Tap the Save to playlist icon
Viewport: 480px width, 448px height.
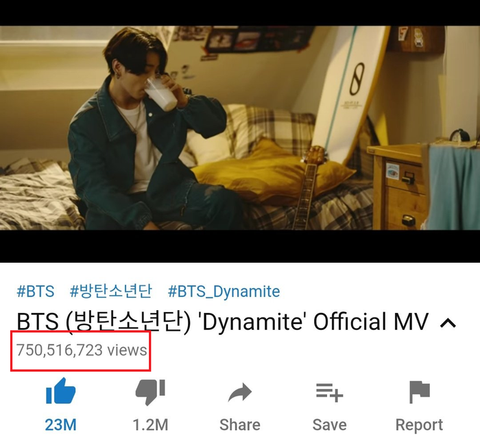[x=329, y=392]
